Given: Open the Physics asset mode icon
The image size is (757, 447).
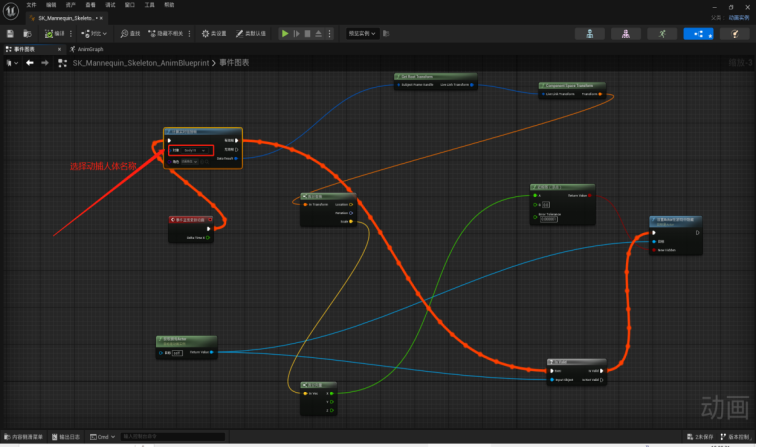Looking at the screenshot, I should [734, 34].
